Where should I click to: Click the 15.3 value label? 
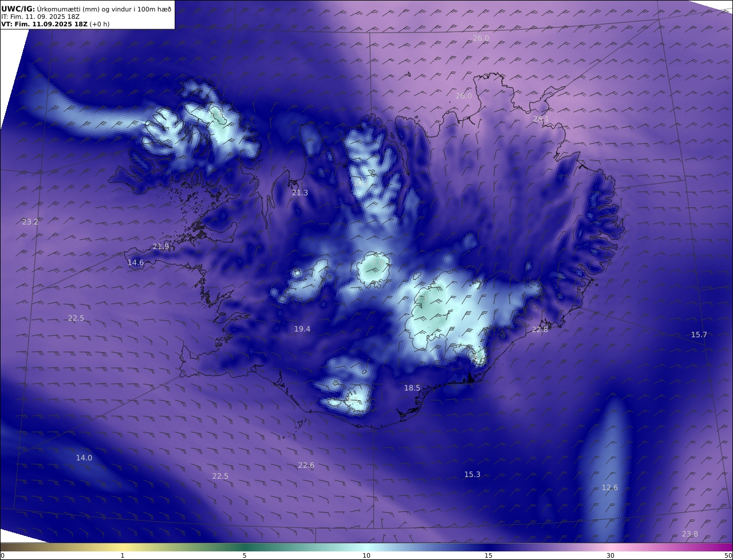click(x=472, y=475)
